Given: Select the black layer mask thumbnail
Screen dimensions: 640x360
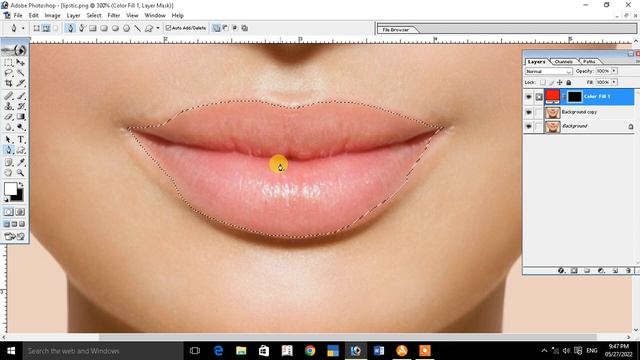Looking at the screenshot, I should [574, 97].
